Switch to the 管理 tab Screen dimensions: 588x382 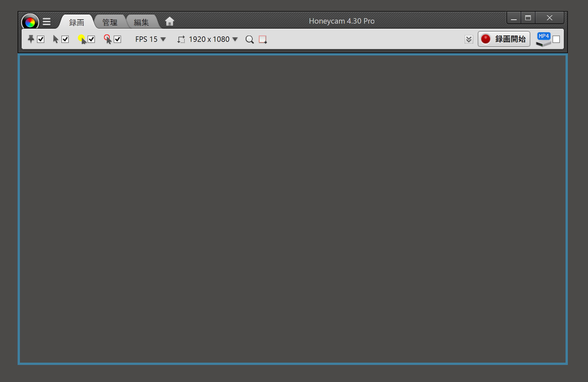[x=110, y=22]
